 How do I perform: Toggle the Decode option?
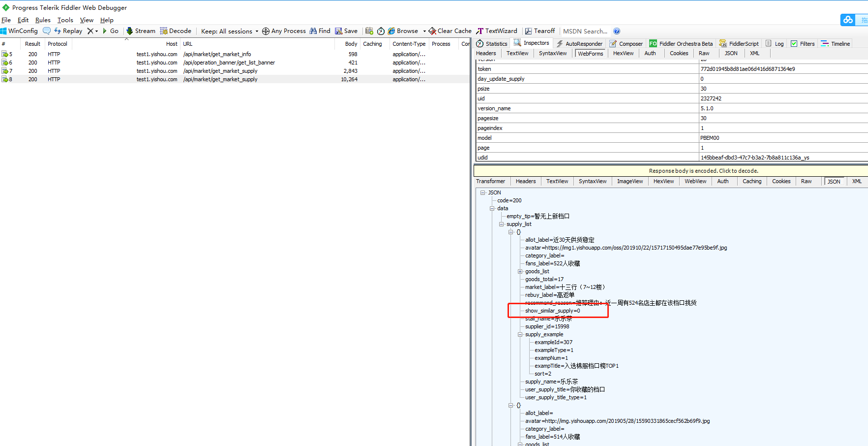pos(176,31)
